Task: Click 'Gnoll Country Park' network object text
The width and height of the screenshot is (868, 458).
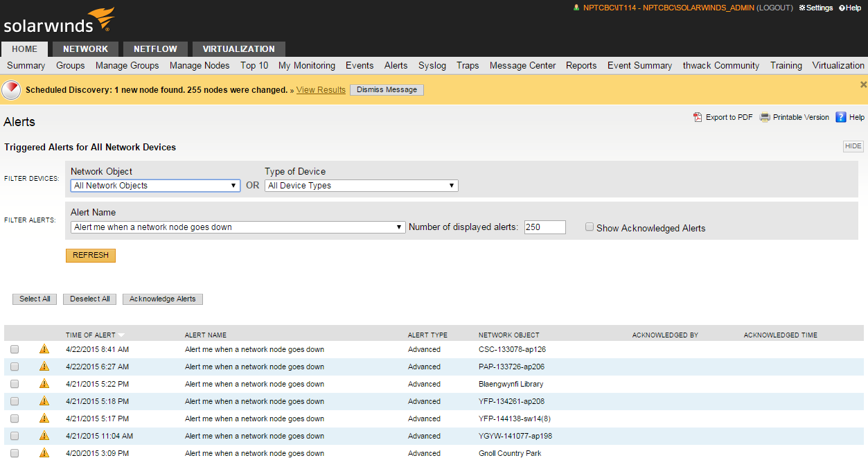Action: point(510,453)
